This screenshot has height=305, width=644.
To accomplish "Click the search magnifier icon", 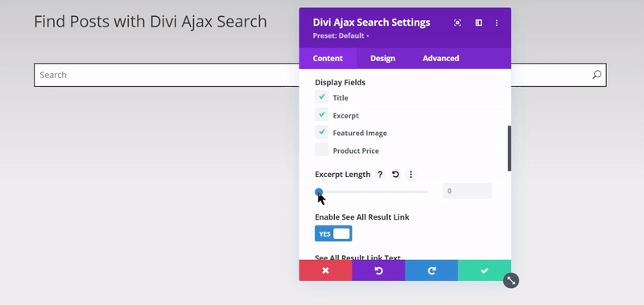I will coord(597,75).
